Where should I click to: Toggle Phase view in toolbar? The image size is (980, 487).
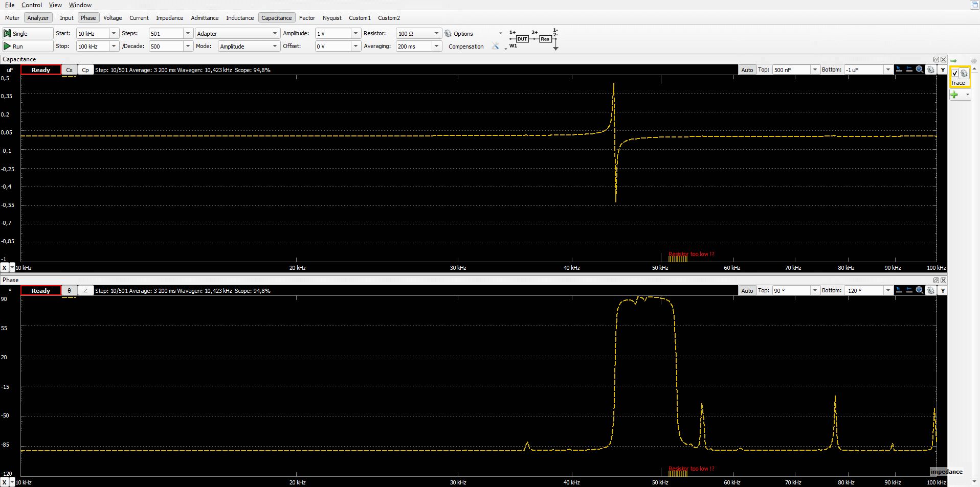[x=88, y=18]
